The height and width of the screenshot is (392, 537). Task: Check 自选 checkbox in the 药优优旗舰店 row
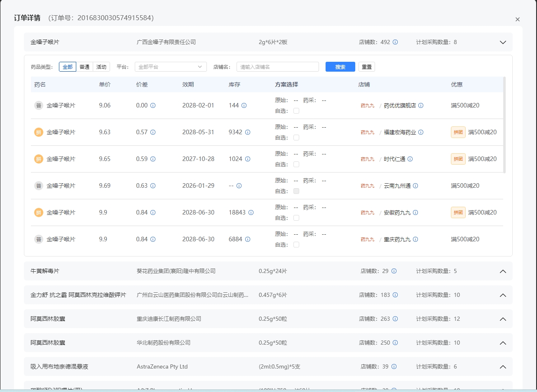click(x=296, y=111)
